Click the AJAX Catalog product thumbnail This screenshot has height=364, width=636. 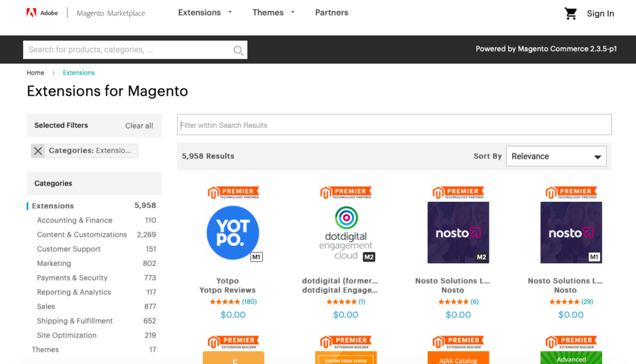(458, 358)
